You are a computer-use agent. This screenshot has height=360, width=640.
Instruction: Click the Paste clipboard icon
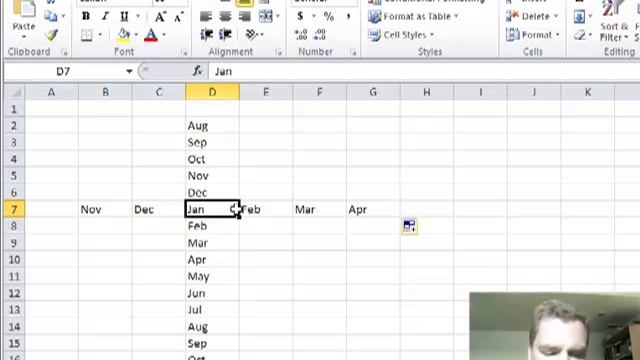click(24, 8)
